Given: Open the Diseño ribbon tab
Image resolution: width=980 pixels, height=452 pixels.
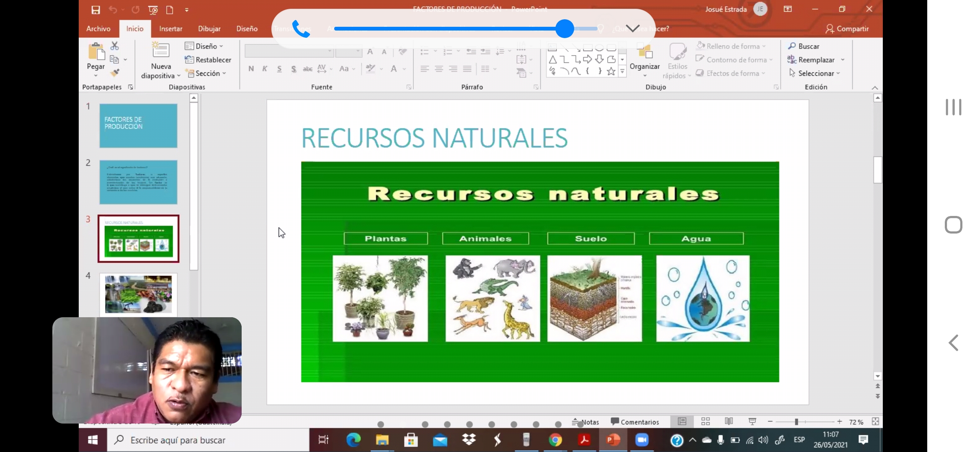Looking at the screenshot, I should coord(247,28).
